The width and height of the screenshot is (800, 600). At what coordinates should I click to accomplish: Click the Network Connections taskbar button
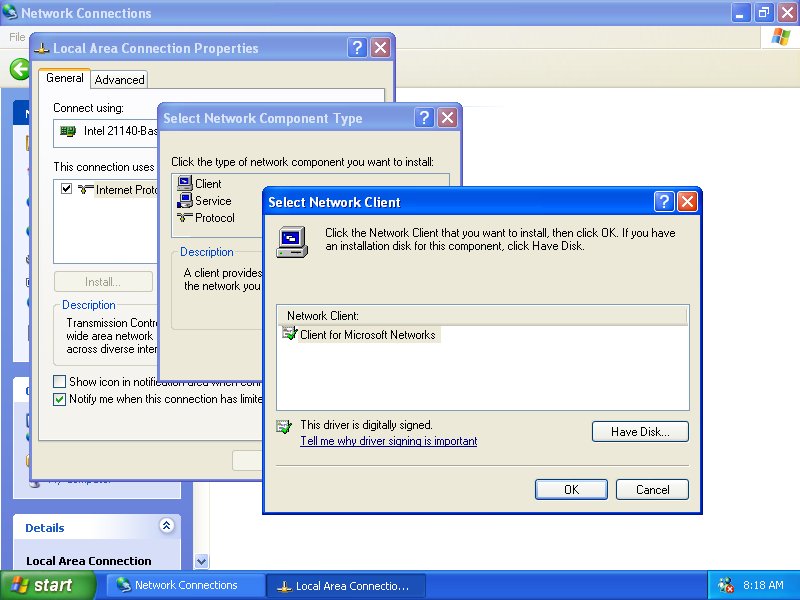coord(185,585)
